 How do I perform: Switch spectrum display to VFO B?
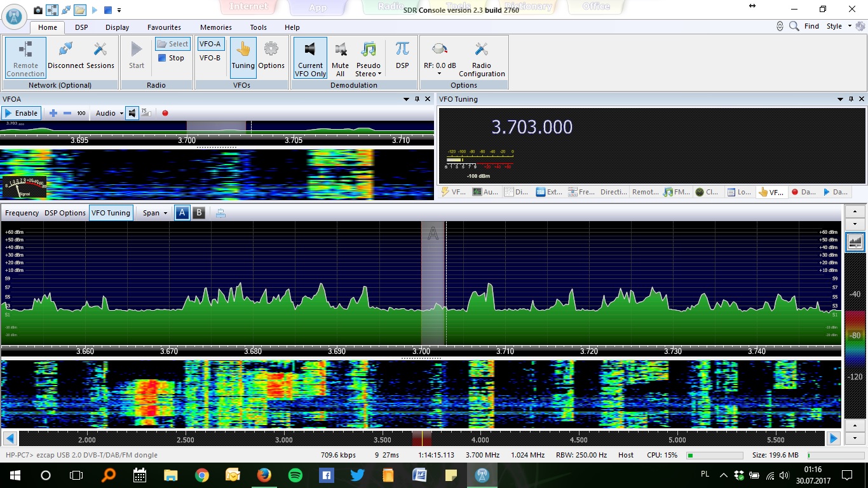(199, 213)
